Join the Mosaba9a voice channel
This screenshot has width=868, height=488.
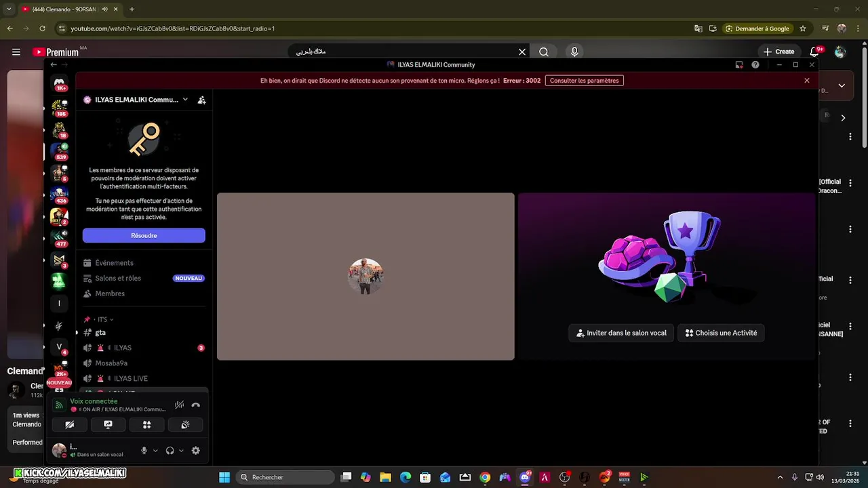pos(144,363)
